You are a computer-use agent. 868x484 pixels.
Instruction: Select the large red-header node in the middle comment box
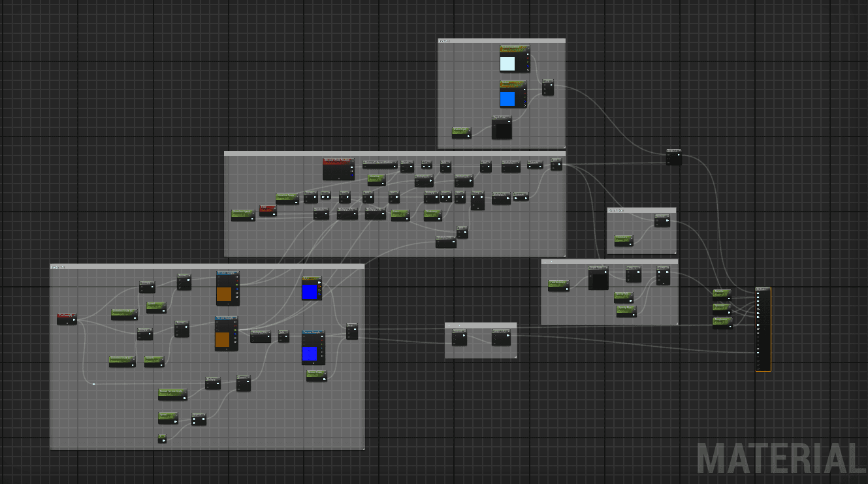[338, 169]
